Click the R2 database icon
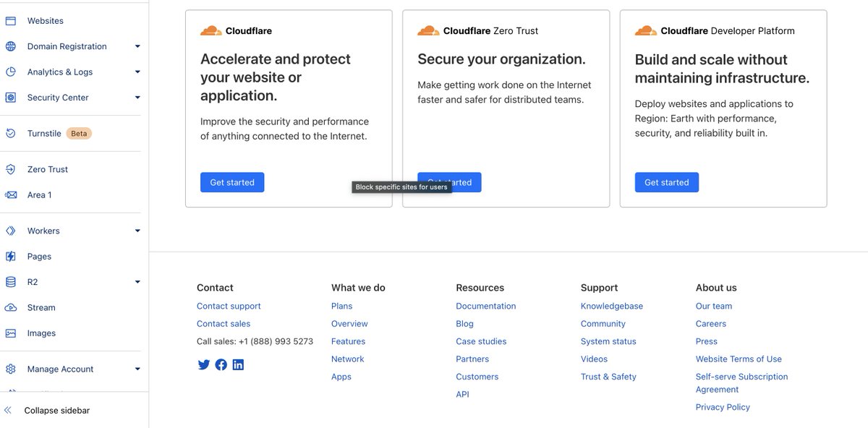 tap(11, 282)
